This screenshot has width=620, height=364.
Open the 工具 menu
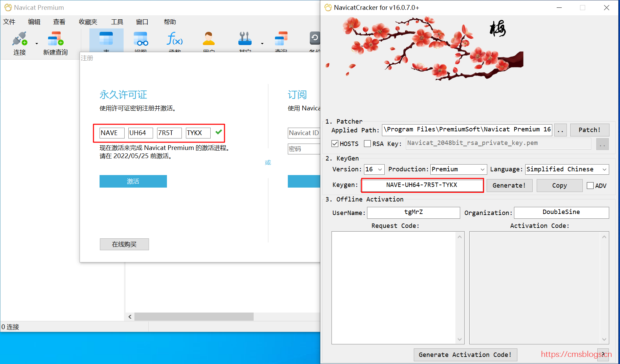(117, 22)
